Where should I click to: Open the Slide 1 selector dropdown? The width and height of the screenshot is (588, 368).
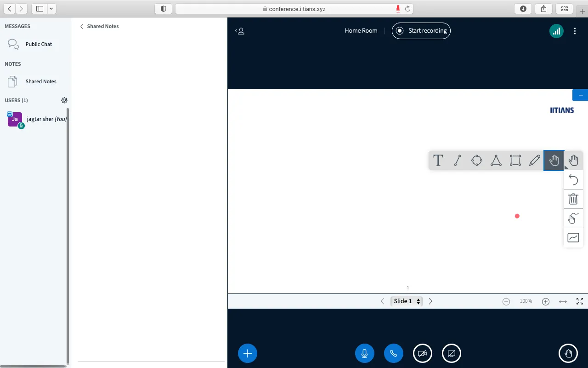tap(407, 301)
